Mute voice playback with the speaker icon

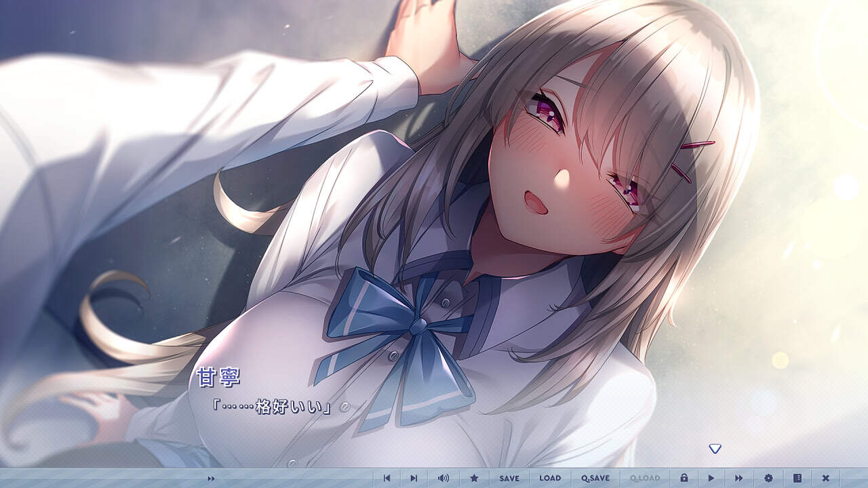click(x=442, y=478)
